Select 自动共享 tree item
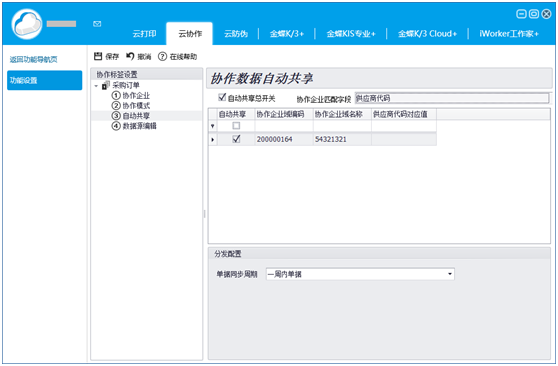Screen dimensions: 558x366 tap(136, 116)
